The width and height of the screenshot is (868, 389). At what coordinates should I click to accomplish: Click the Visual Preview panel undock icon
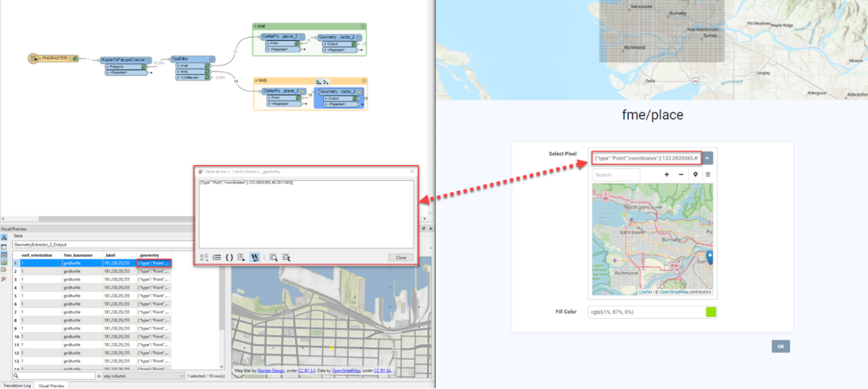click(x=424, y=229)
